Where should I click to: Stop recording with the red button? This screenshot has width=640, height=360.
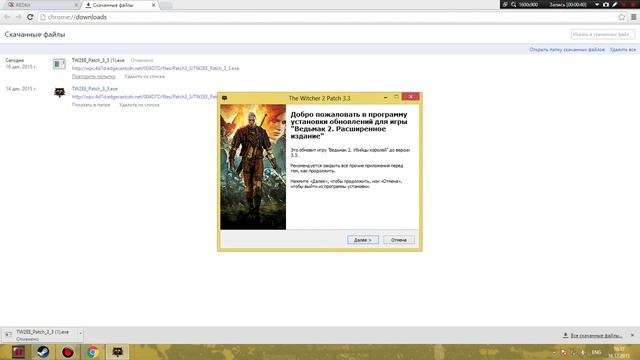coord(633,4)
